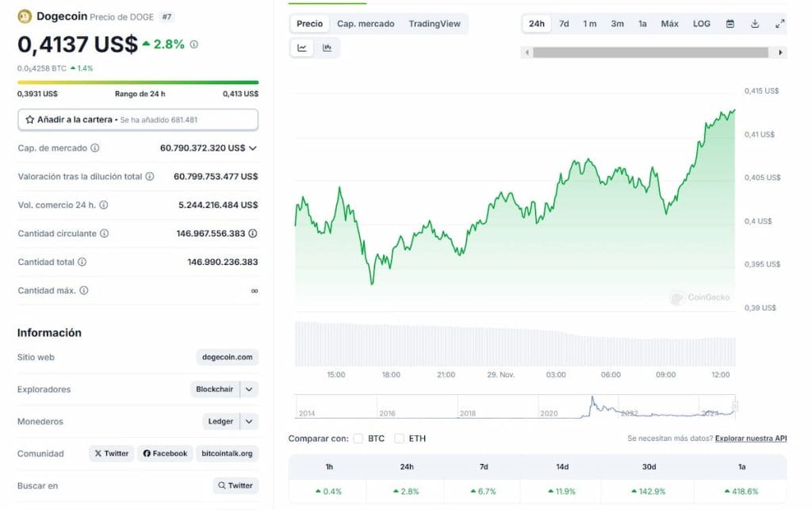Click the gray horizontal chart scrollbar thumb
This screenshot has width=812, height=510.
coord(651,52)
